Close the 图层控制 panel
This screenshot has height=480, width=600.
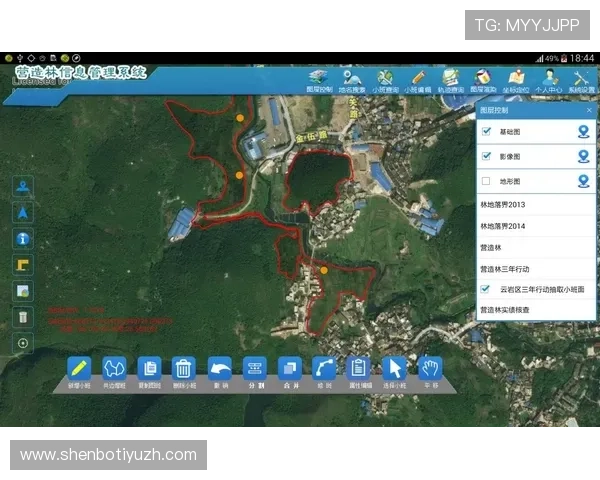click(x=589, y=109)
